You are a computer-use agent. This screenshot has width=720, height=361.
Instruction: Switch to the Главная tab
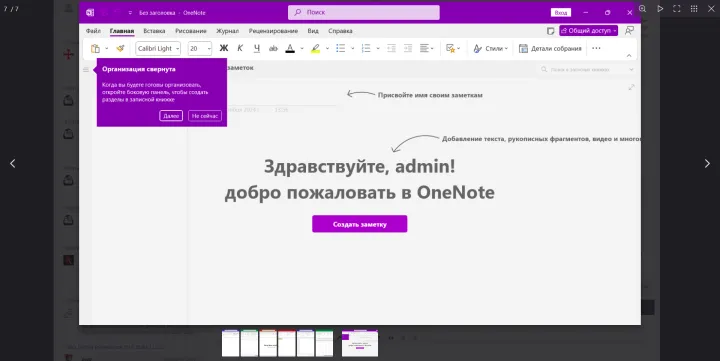pyautogui.click(x=122, y=31)
